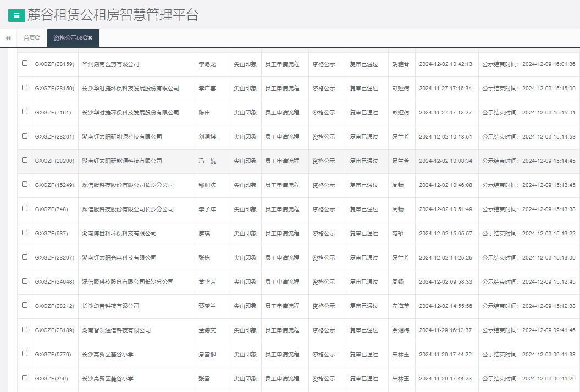This screenshot has width=580, height=392.
Task: Select the 资格公示58 tab
Action: [x=68, y=38]
